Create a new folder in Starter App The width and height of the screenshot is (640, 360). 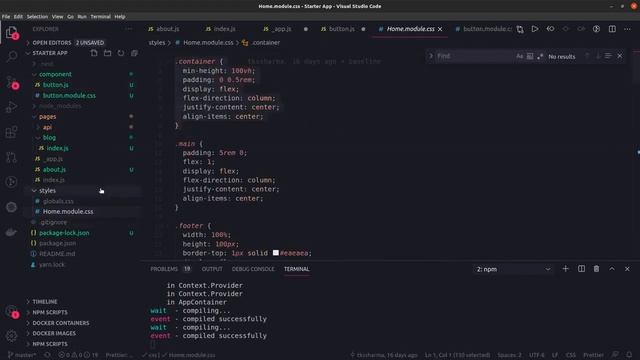click(107, 53)
